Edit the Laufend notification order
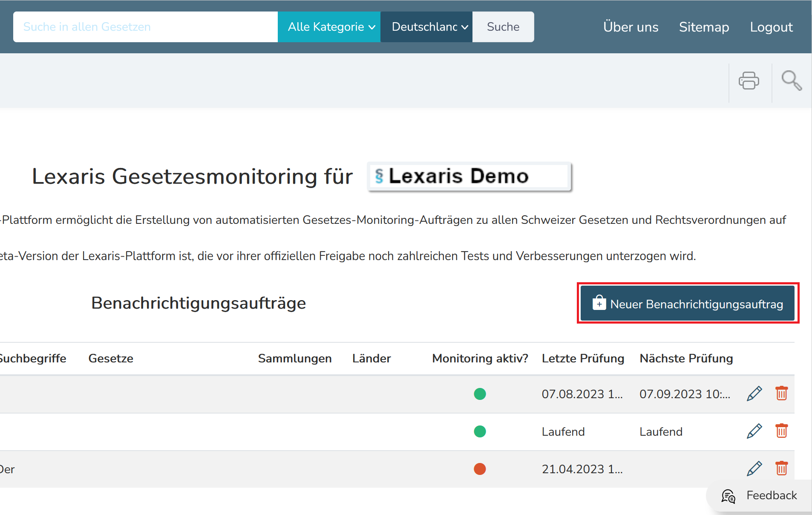Image resolution: width=812 pixels, height=515 pixels. tap(754, 431)
